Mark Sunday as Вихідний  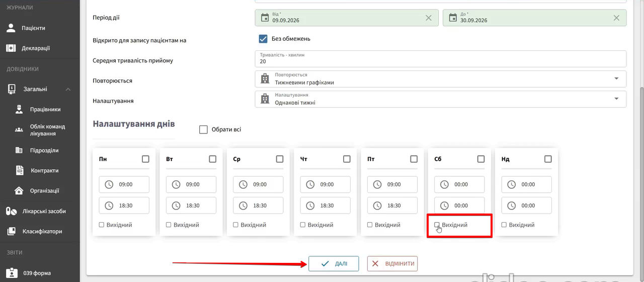pos(504,225)
